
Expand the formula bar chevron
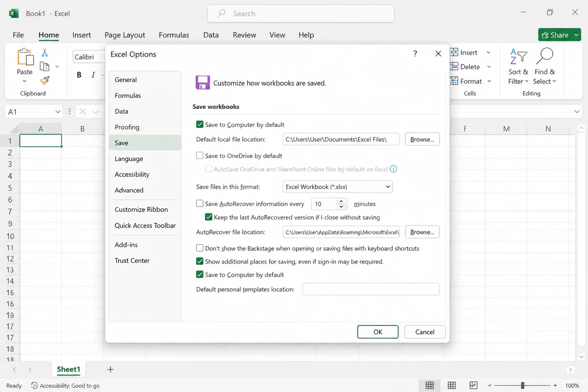click(577, 112)
